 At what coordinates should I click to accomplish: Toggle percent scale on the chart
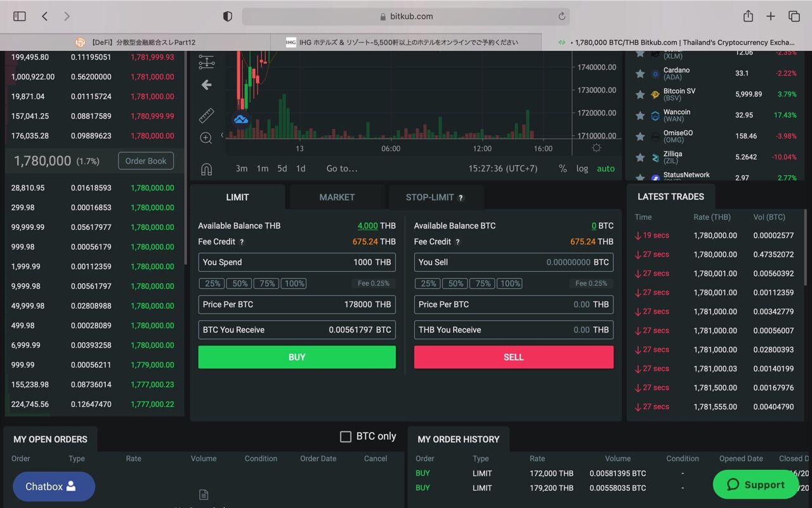click(563, 168)
